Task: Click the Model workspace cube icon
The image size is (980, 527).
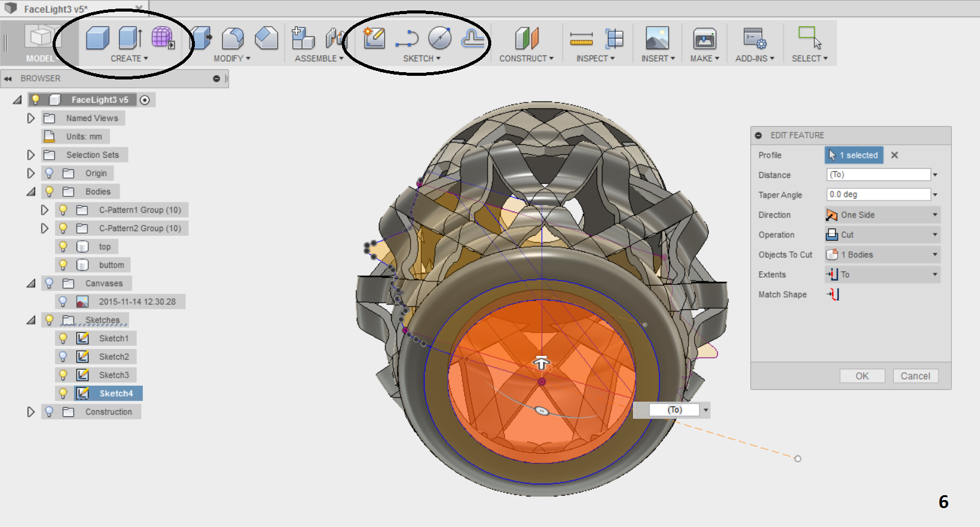Action: point(40,37)
